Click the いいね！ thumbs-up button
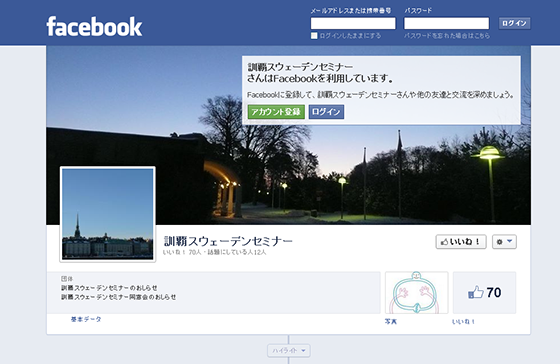Viewport: 560px width, 364px height. pos(461,242)
